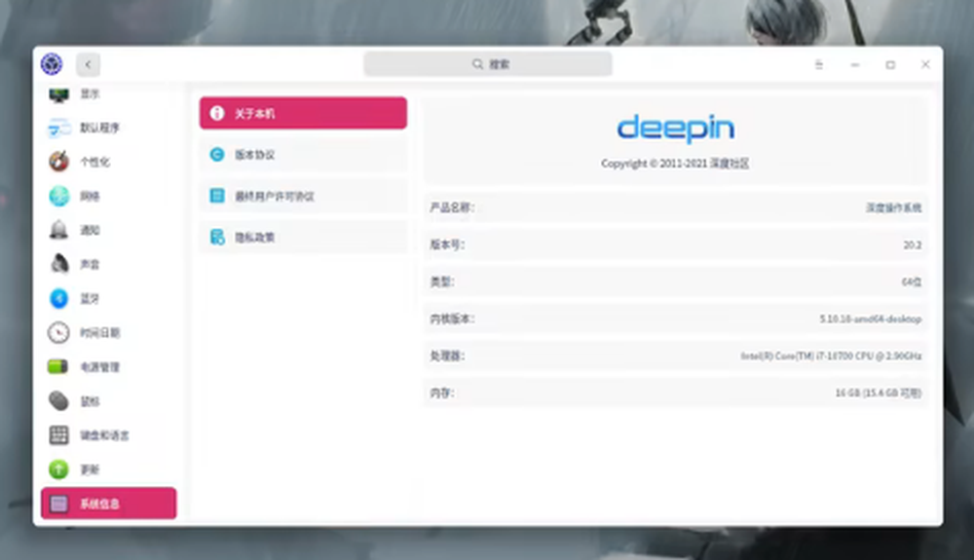Open the 隐私政策 Privacy Policy page
Screen dimensions: 974x560
click(x=303, y=238)
